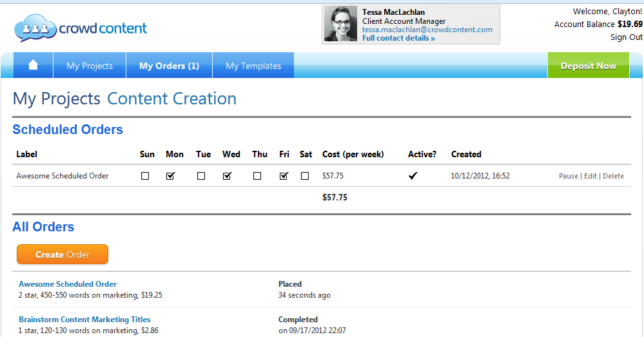
Task: Click the Welcome, Clayton! greeting
Action: 607,12
